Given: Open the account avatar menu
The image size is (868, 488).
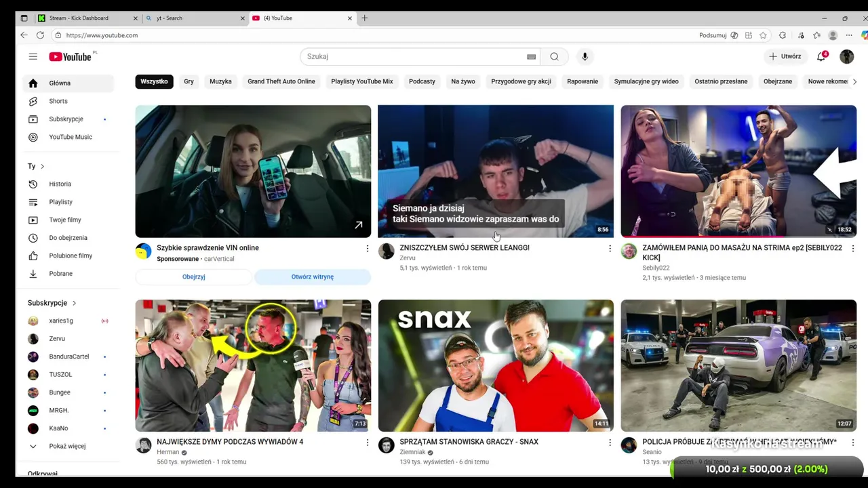Looking at the screenshot, I should click(x=846, y=57).
